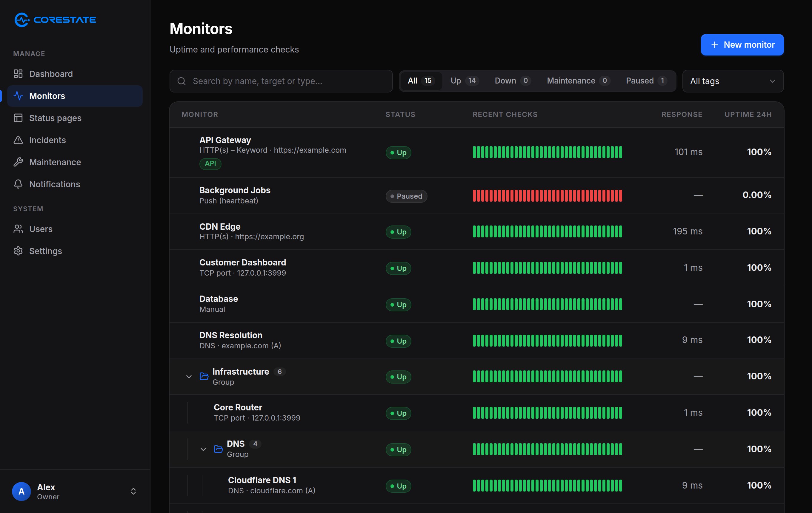Filter monitors by Up 14
812x513 pixels.
pyautogui.click(x=465, y=81)
